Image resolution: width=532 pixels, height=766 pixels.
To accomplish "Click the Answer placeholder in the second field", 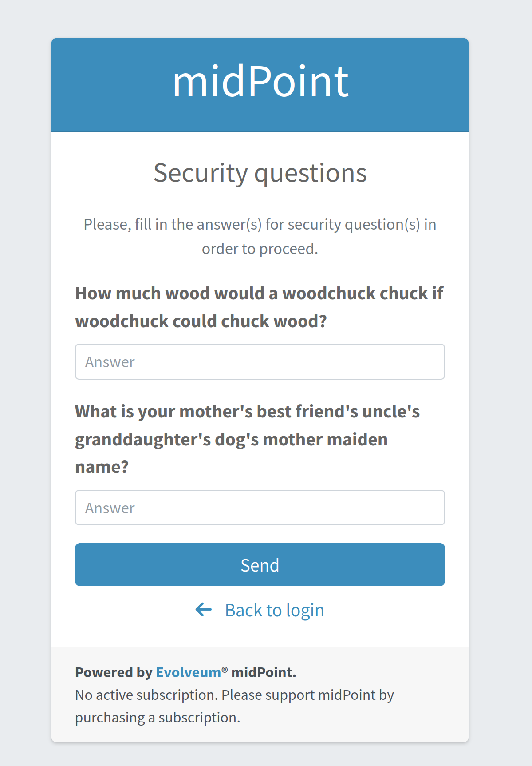I will pyautogui.click(x=110, y=508).
